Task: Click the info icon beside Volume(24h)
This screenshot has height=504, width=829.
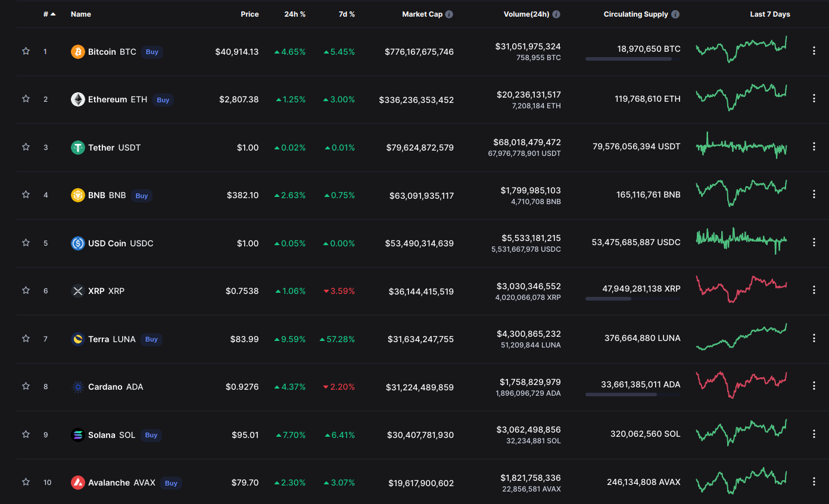Action: (556, 14)
